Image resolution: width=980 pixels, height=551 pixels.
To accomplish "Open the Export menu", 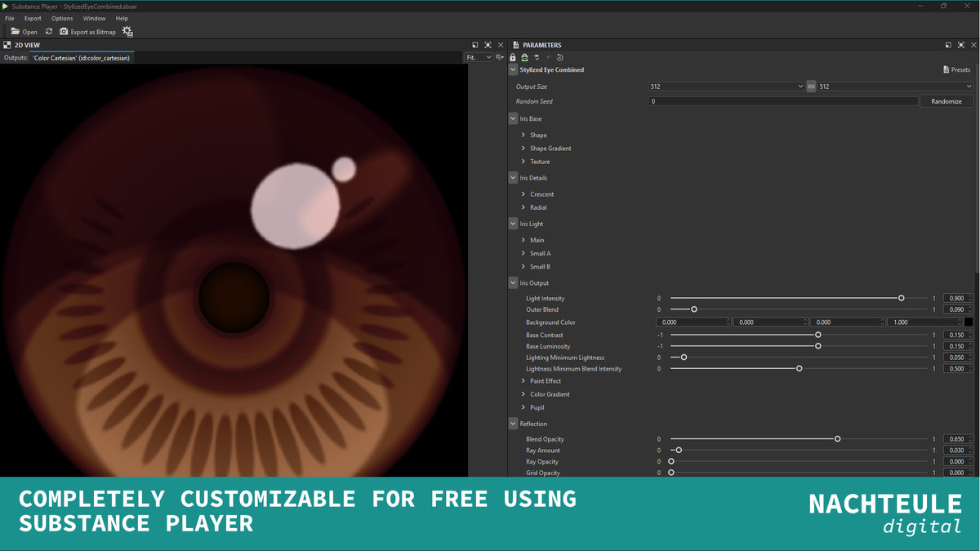I will [33, 18].
